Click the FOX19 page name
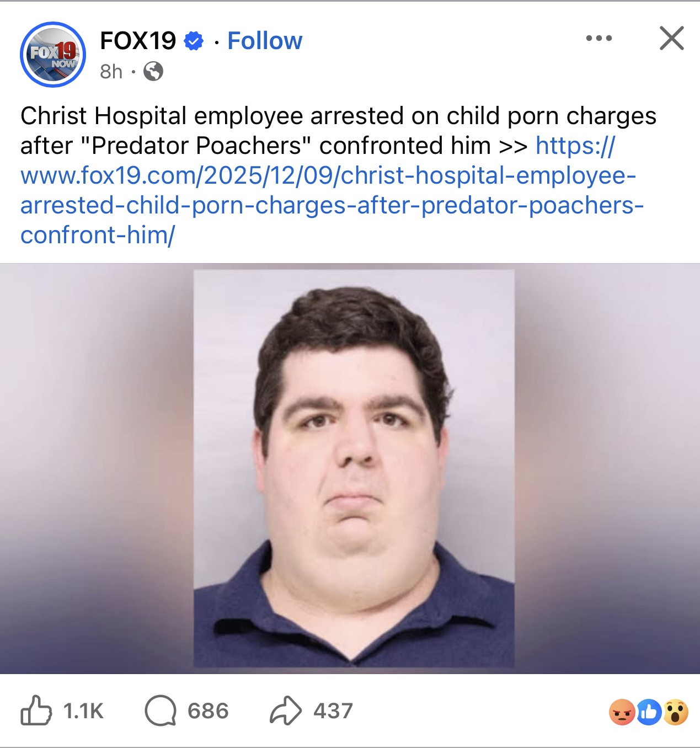Image resolution: width=700 pixels, height=748 pixels. tap(138, 41)
